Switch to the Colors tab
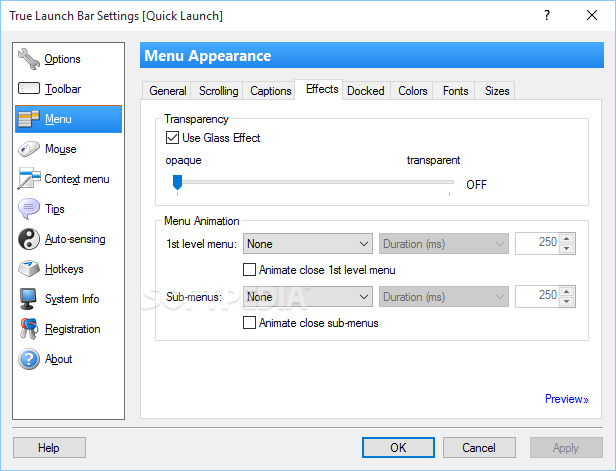The height and width of the screenshot is (471, 616). point(413,91)
